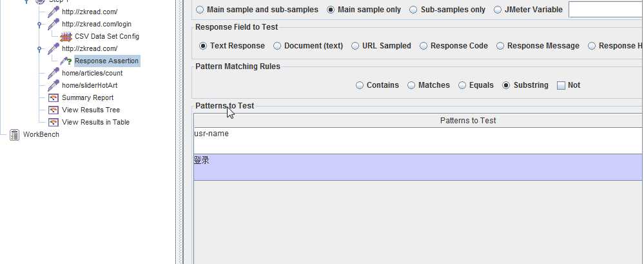Screen dimensions: 644x264
Task: Select the CSV Data Set Config icon
Action: coord(66,37)
